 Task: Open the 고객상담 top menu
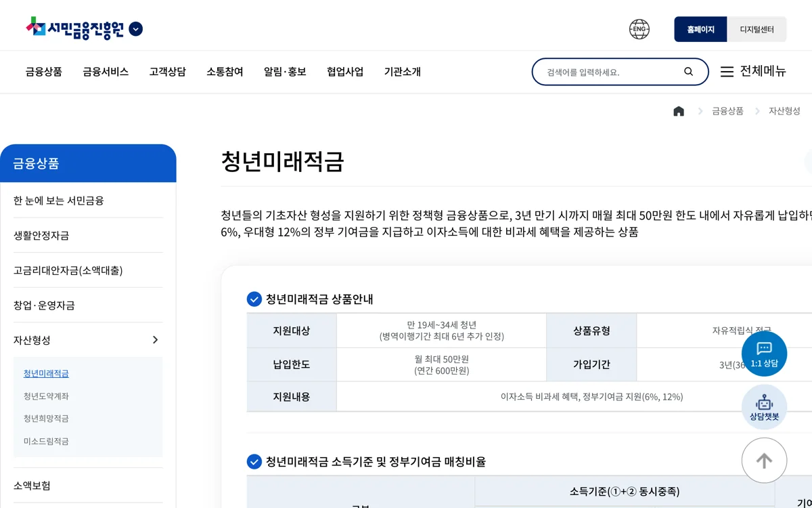pyautogui.click(x=168, y=72)
